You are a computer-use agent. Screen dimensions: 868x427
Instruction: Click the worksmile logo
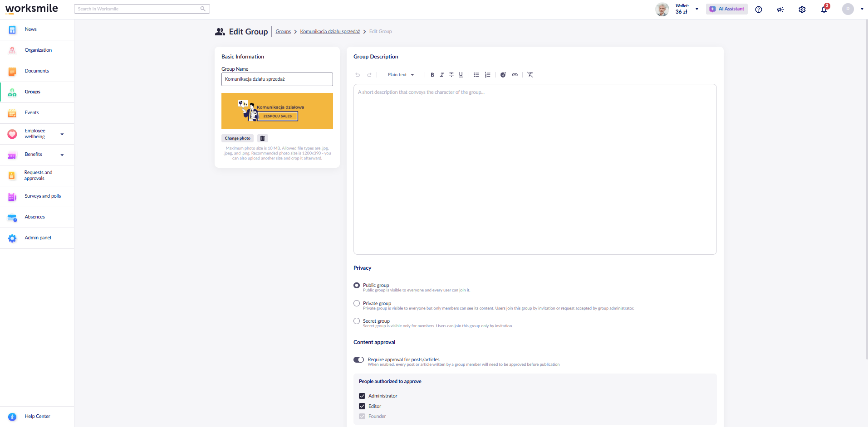(32, 9)
